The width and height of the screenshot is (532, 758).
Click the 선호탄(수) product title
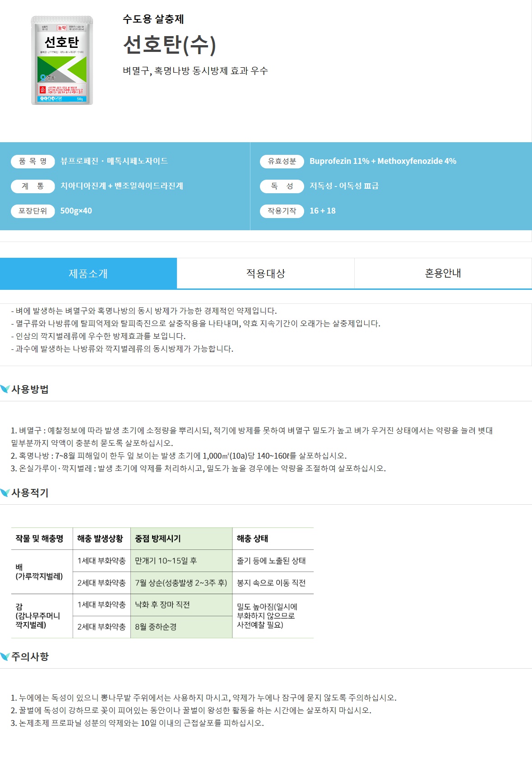(x=170, y=44)
